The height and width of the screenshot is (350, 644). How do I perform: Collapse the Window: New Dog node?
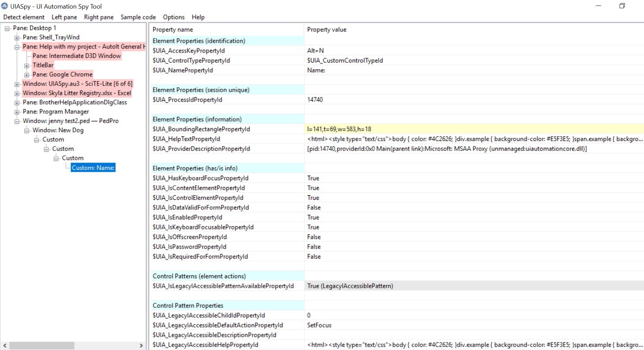coord(27,131)
